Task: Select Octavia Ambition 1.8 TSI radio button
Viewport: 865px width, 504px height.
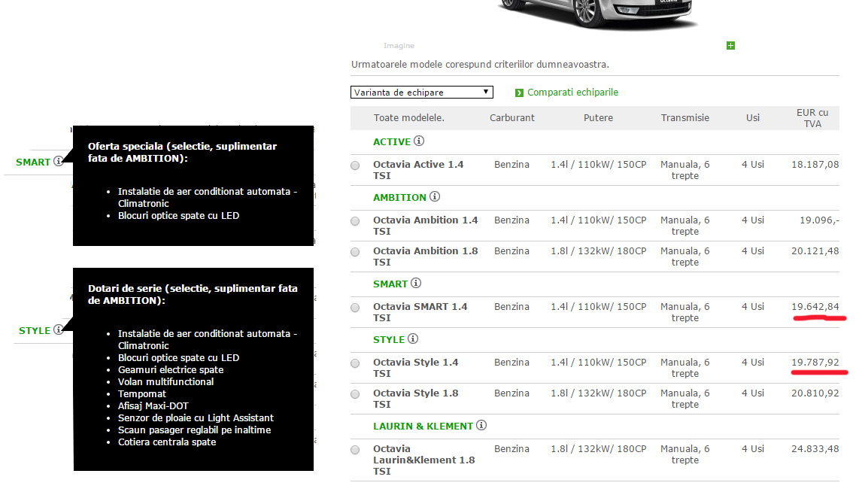Action: (x=355, y=252)
